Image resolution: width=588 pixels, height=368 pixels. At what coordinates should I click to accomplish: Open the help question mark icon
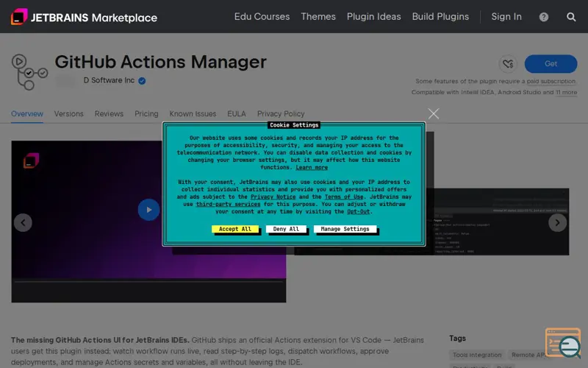point(544,17)
